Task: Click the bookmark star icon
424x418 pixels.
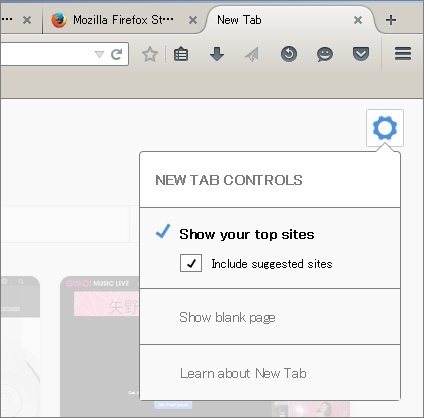Action: tap(150, 54)
